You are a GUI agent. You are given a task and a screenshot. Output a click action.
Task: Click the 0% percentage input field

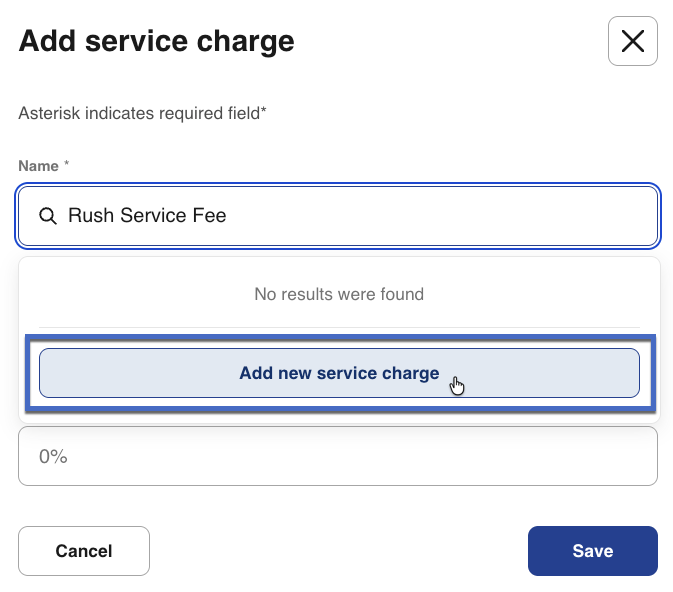pyautogui.click(x=338, y=457)
